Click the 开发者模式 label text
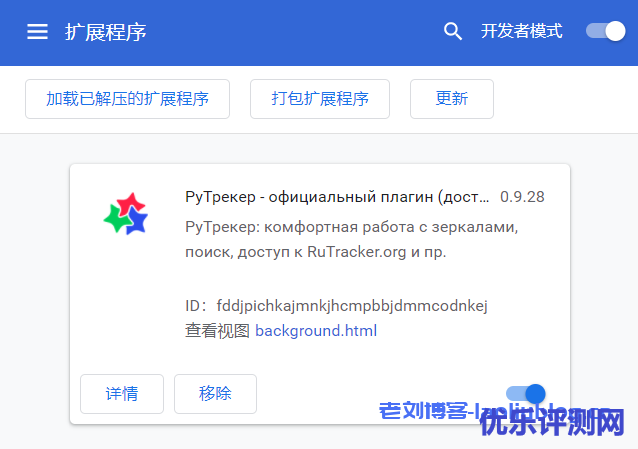This screenshot has width=638, height=449. coord(521,31)
